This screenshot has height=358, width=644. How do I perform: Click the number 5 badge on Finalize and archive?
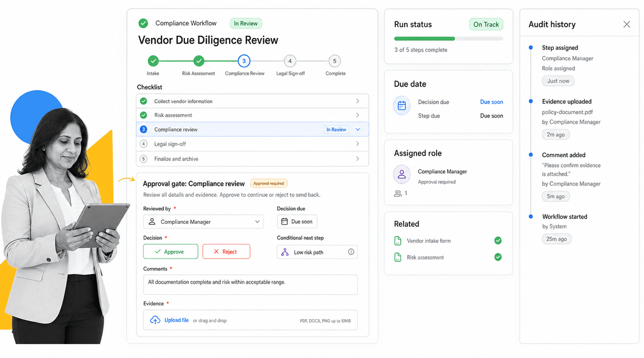pyautogui.click(x=143, y=159)
